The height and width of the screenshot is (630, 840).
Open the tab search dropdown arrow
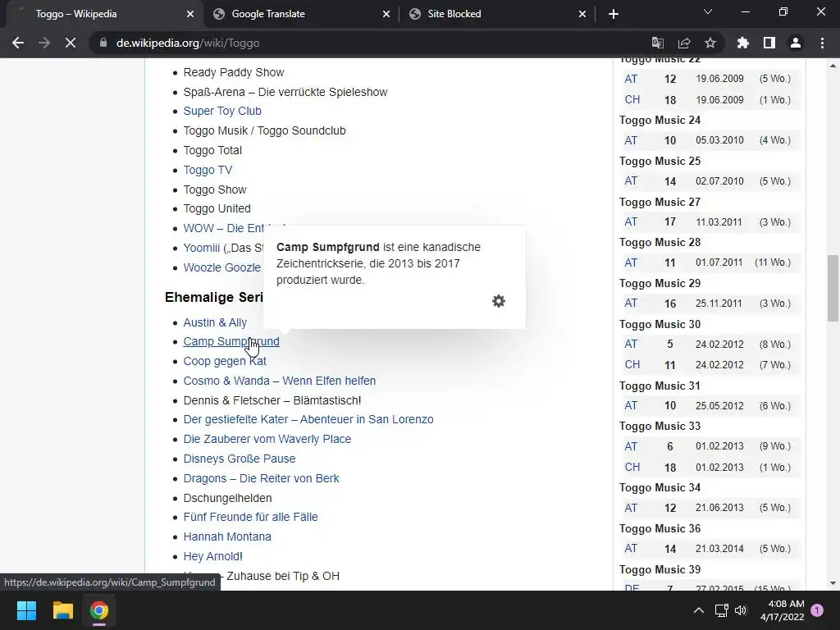click(708, 11)
